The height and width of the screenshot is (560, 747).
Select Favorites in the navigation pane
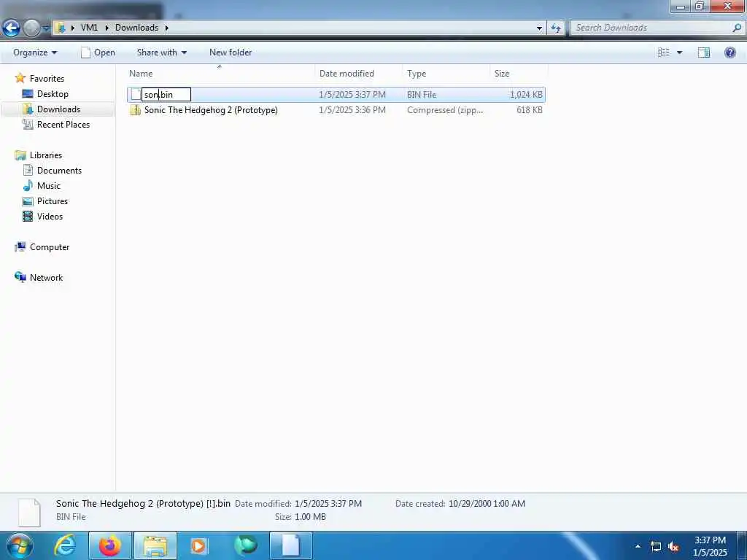[47, 79]
